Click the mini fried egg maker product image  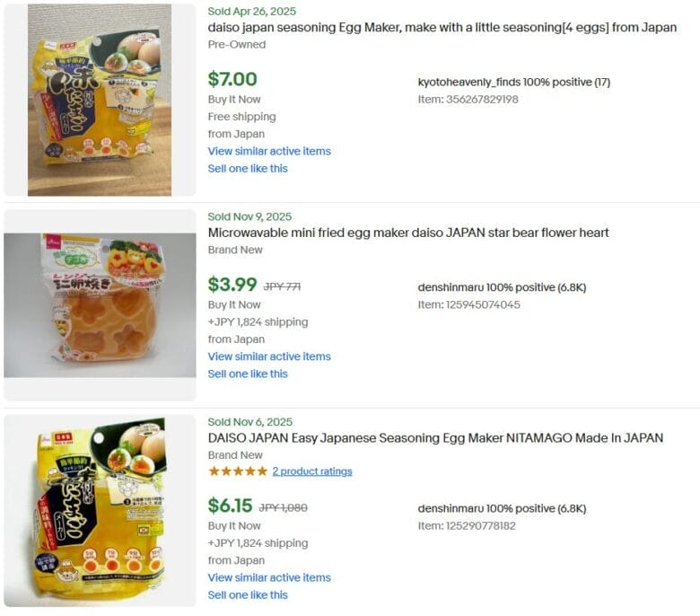[100, 305]
